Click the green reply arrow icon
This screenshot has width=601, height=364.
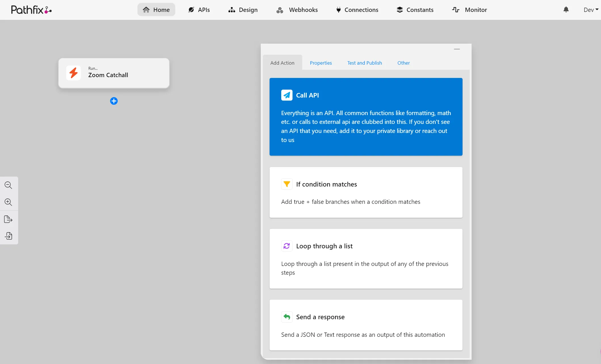point(287,317)
